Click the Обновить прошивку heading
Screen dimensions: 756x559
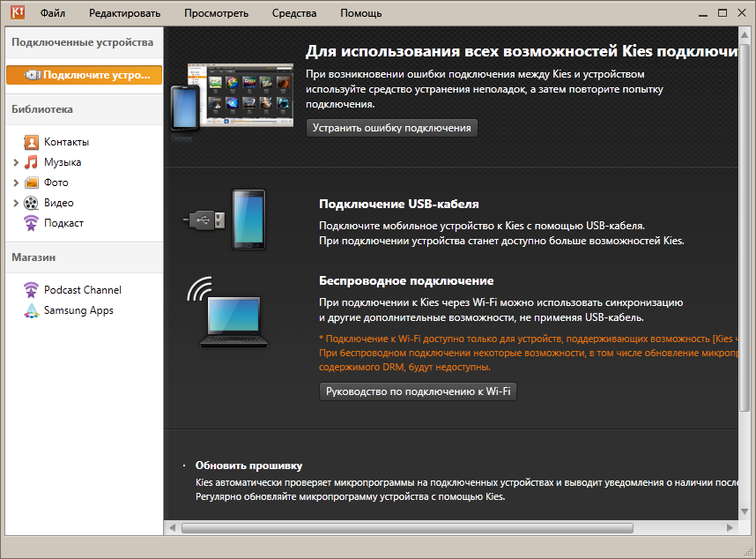[x=248, y=466]
